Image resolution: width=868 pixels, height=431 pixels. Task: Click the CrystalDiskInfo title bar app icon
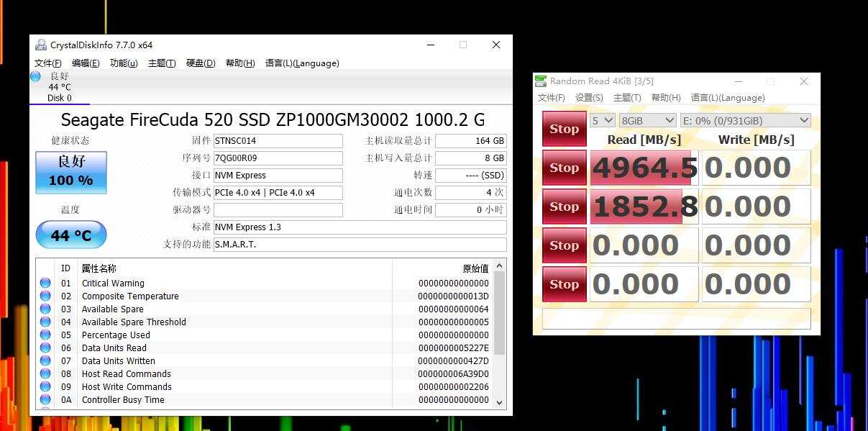(x=41, y=45)
